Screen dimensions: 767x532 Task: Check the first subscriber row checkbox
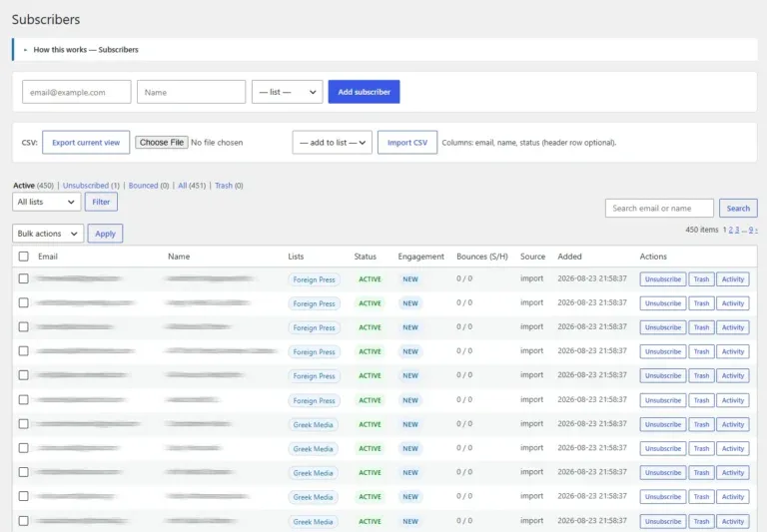(24, 278)
